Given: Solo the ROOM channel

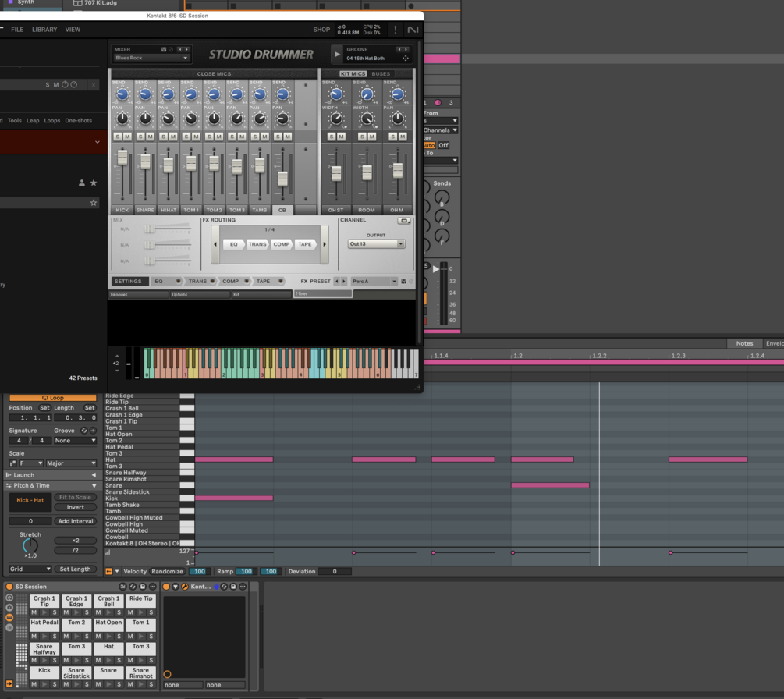Looking at the screenshot, I should coord(362,137).
